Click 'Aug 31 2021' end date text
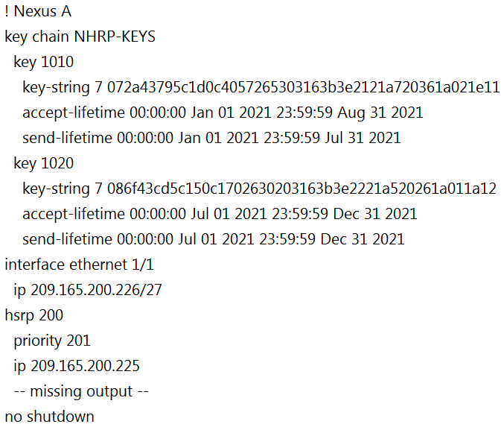This screenshot has width=504, height=427. pos(380,113)
